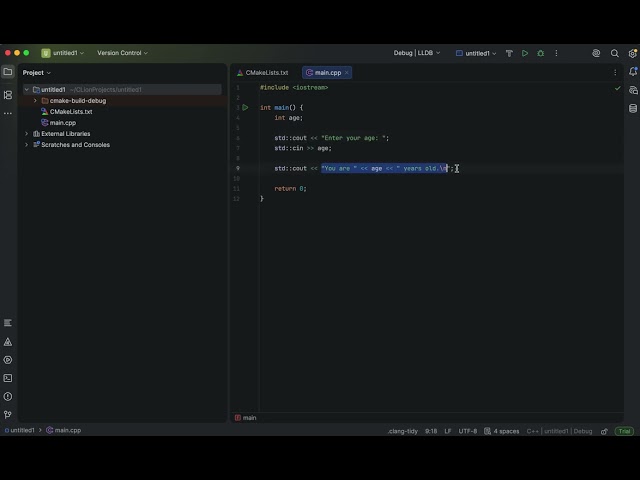640x480 pixels.
Task: Click the std::cin >> age; line
Action: coord(303,148)
